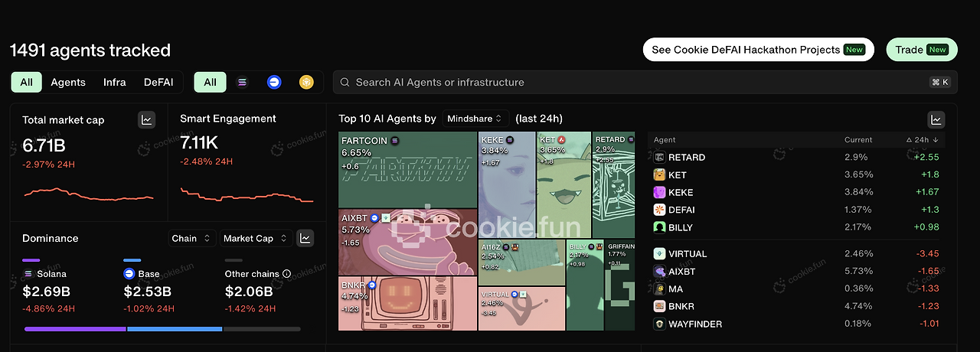Click the BNKR treemap tile

pyautogui.click(x=407, y=304)
